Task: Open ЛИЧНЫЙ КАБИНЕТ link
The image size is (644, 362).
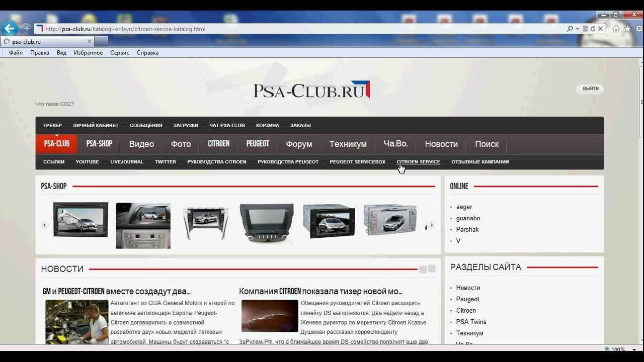Action: tap(96, 125)
